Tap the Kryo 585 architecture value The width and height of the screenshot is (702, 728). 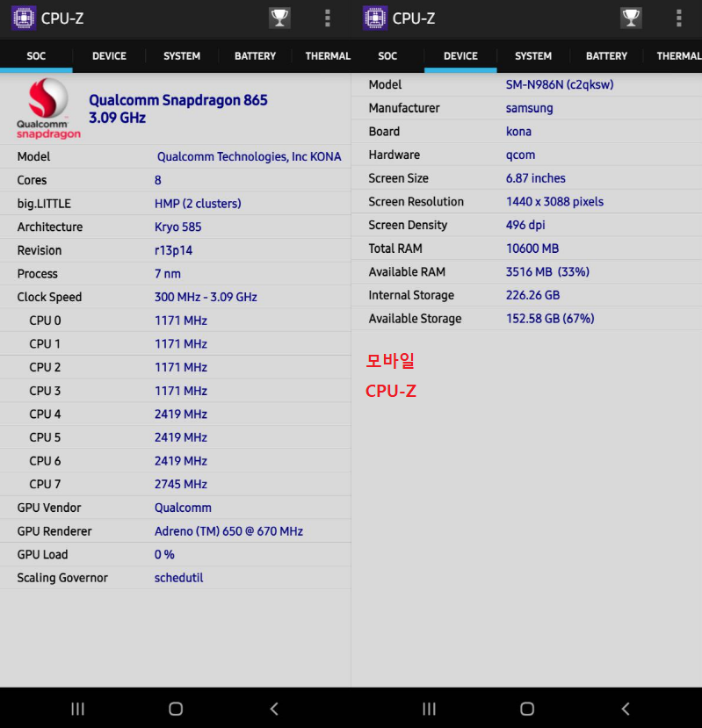178,227
